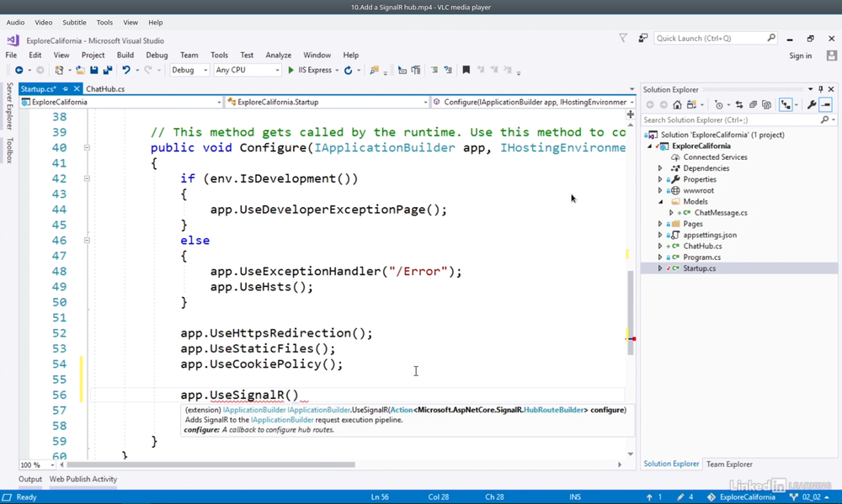Collapse the else block outline at line 46
Screen dimensions: 842x504
87,241
